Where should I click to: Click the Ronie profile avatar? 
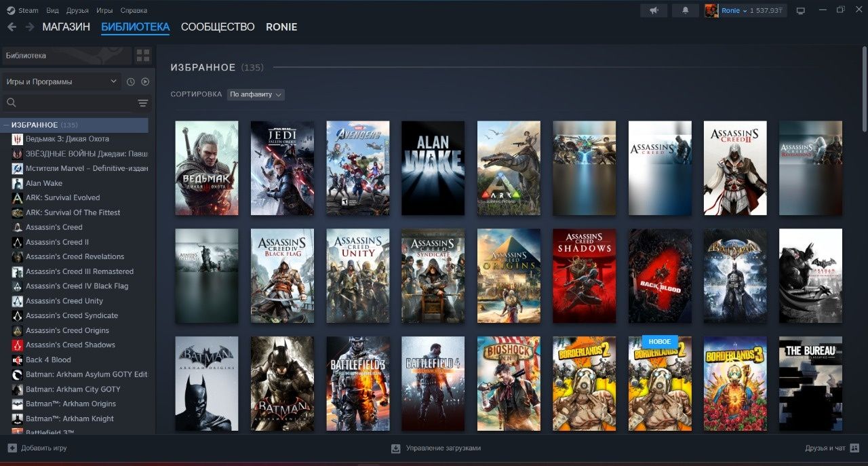click(x=711, y=11)
